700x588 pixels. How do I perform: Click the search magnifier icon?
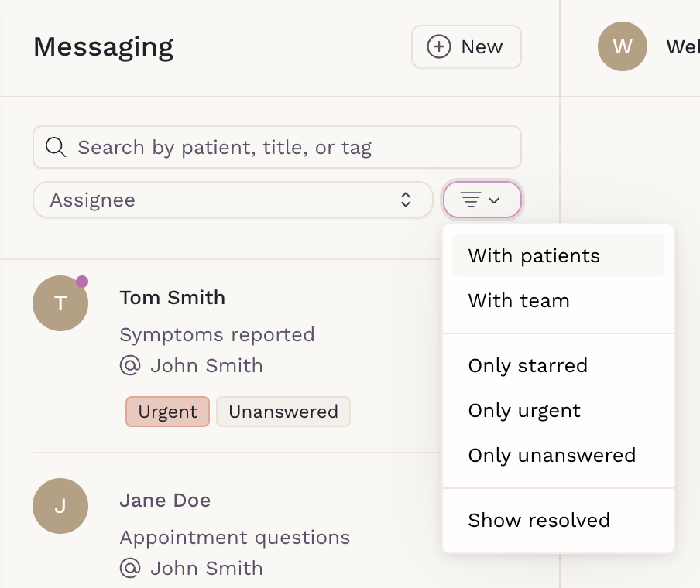(56, 147)
